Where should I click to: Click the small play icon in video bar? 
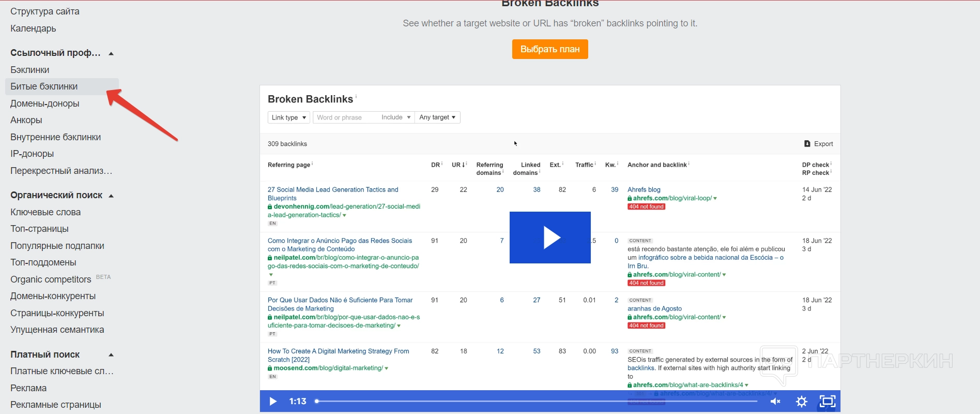(x=273, y=401)
